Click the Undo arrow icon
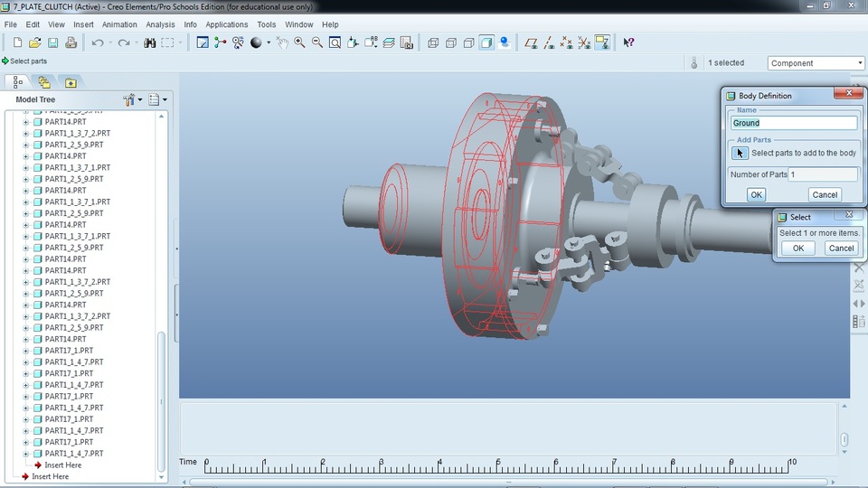This screenshot has height=488, width=868. tap(98, 42)
